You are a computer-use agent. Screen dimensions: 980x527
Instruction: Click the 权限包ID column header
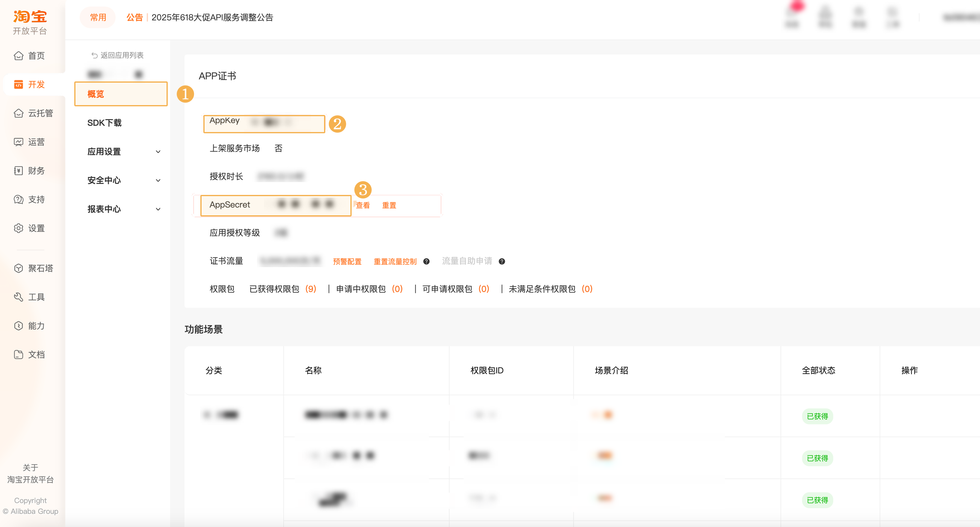(487, 370)
